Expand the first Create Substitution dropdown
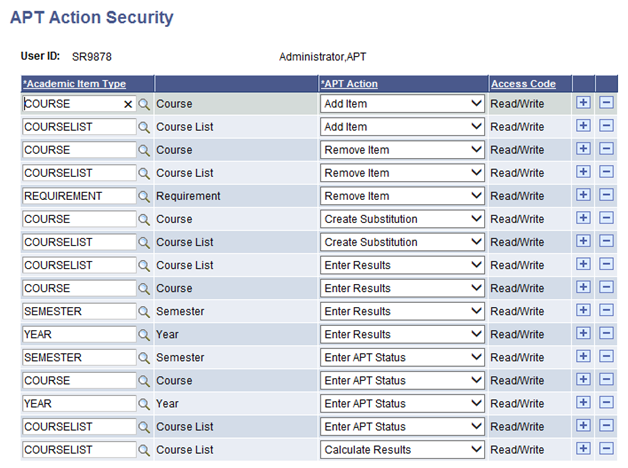The height and width of the screenshot is (468, 628). (402, 219)
